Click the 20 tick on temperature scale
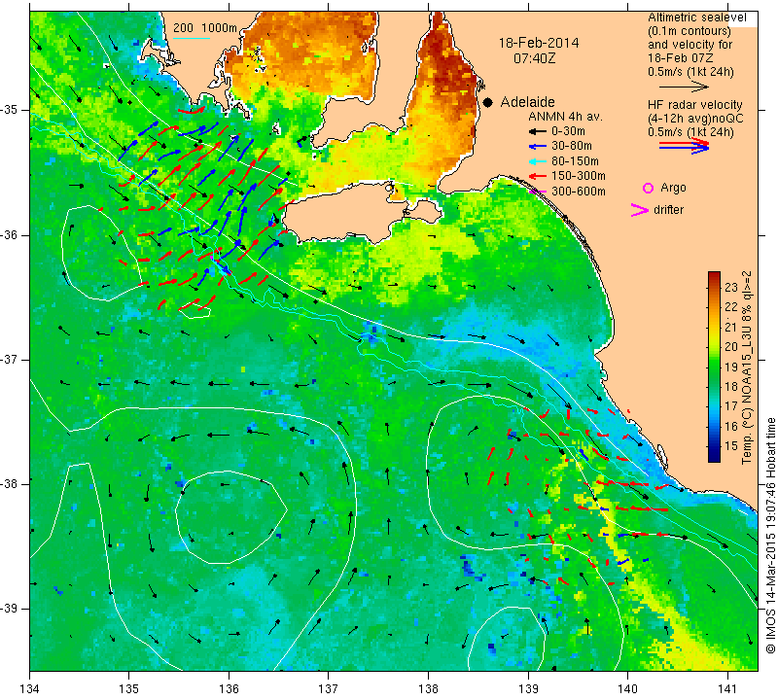The width and height of the screenshot is (778, 700). click(x=731, y=346)
